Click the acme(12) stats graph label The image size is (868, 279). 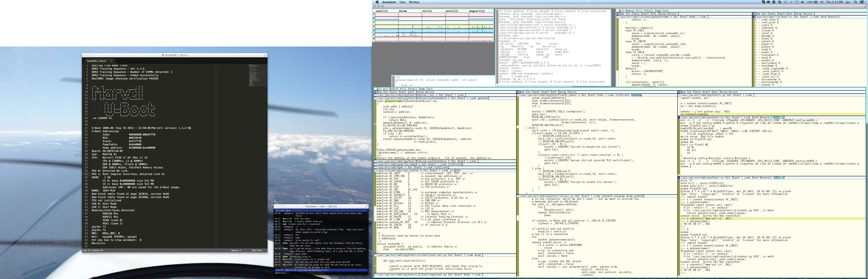click(382, 11)
